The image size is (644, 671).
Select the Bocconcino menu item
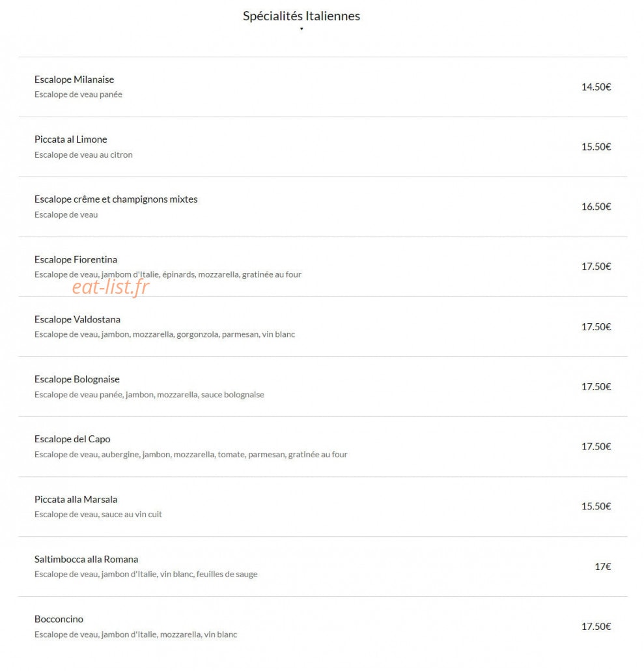tap(323, 627)
